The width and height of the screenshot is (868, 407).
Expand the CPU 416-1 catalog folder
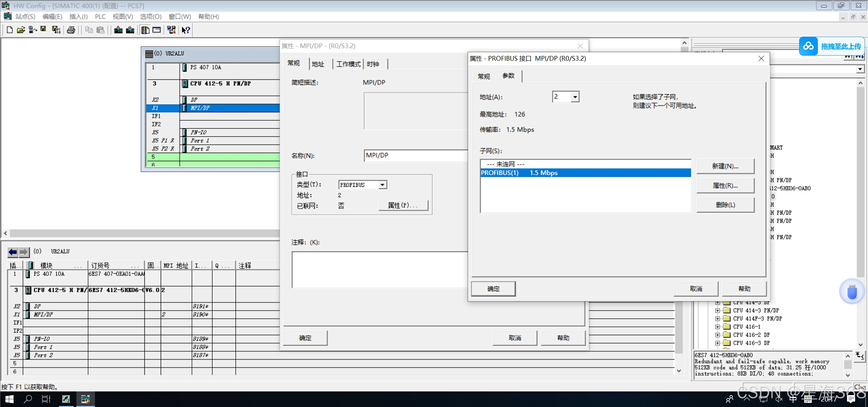pyautogui.click(x=717, y=327)
